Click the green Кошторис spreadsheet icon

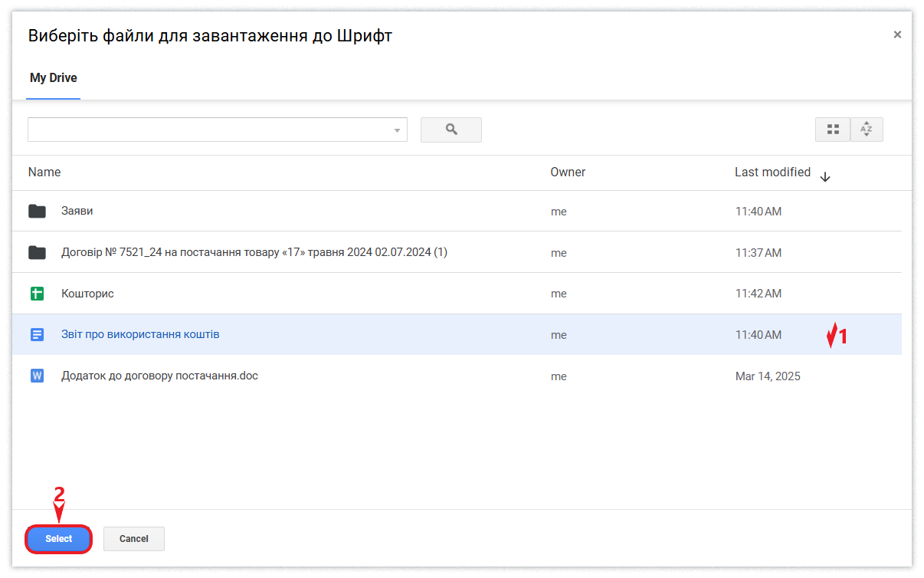pyautogui.click(x=37, y=294)
